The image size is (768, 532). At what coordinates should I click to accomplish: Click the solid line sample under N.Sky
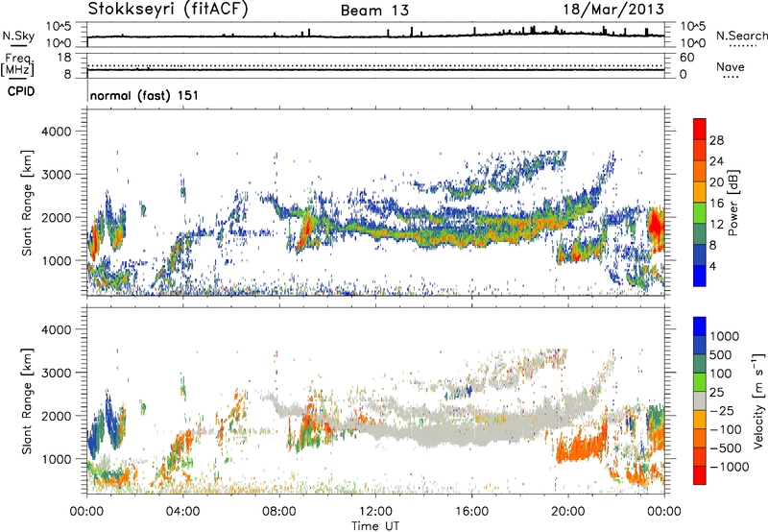pos(18,45)
